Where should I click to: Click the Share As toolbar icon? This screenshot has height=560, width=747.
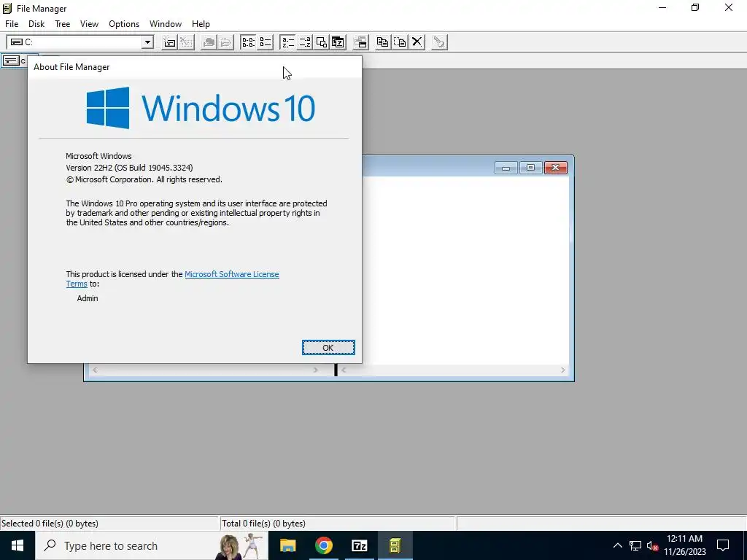(208, 42)
